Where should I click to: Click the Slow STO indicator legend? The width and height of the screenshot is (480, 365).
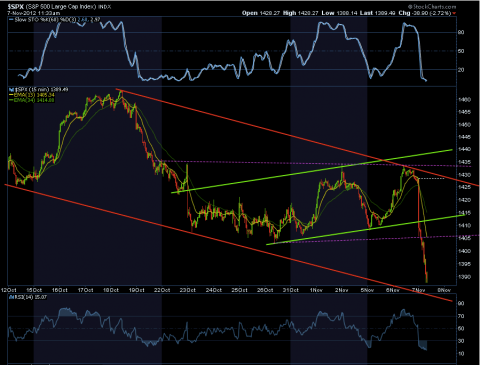pos(55,20)
